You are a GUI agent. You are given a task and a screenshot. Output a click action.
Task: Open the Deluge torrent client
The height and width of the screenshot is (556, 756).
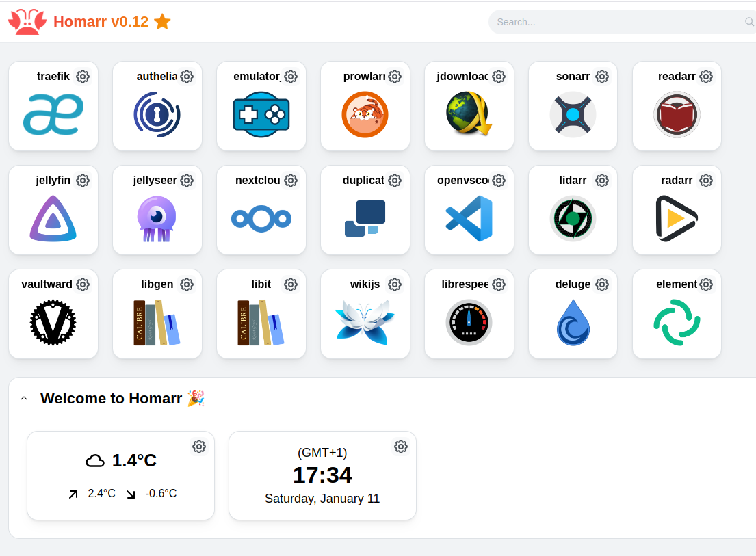[573, 322]
